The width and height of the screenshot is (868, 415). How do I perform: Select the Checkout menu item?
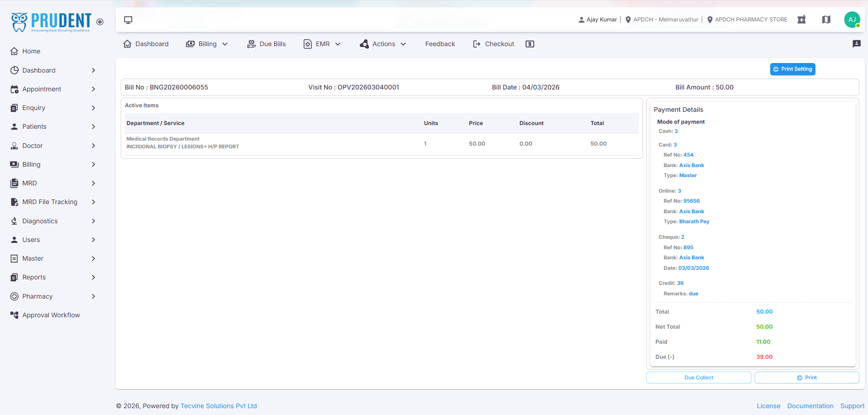click(x=493, y=44)
